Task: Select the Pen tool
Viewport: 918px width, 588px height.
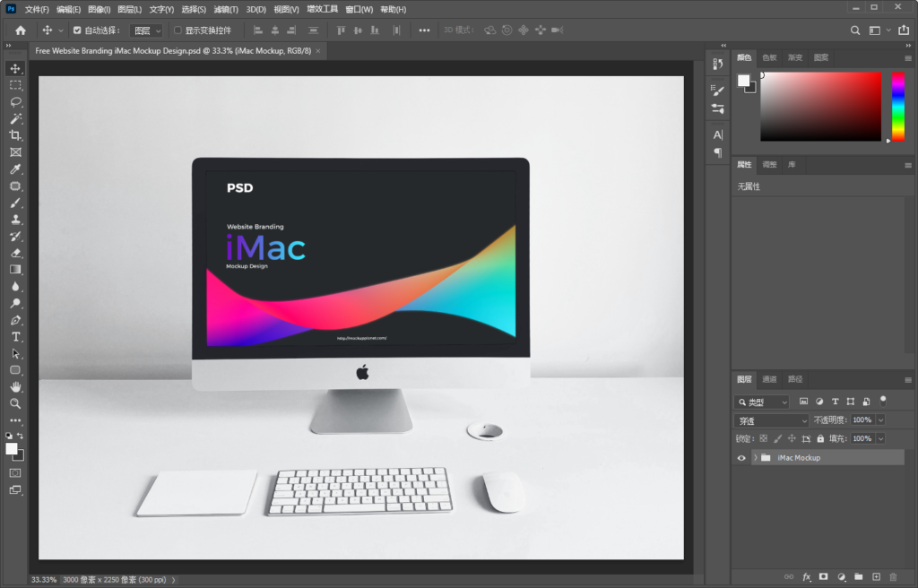Action: click(15, 320)
